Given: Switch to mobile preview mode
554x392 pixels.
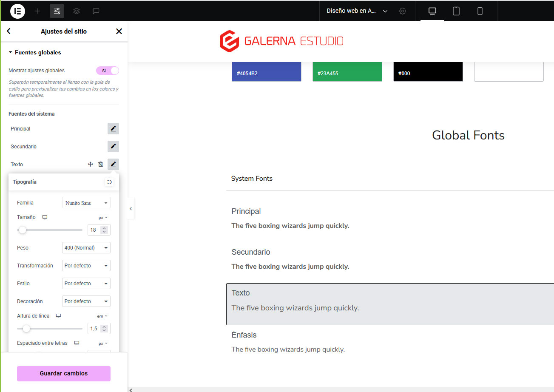Looking at the screenshot, I should pyautogui.click(x=480, y=11).
